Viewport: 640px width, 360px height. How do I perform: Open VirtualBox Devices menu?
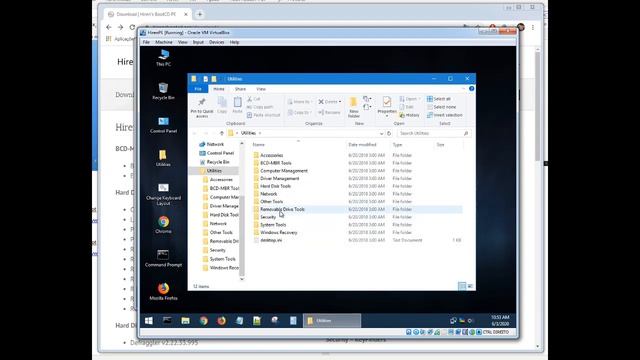tap(216, 42)
